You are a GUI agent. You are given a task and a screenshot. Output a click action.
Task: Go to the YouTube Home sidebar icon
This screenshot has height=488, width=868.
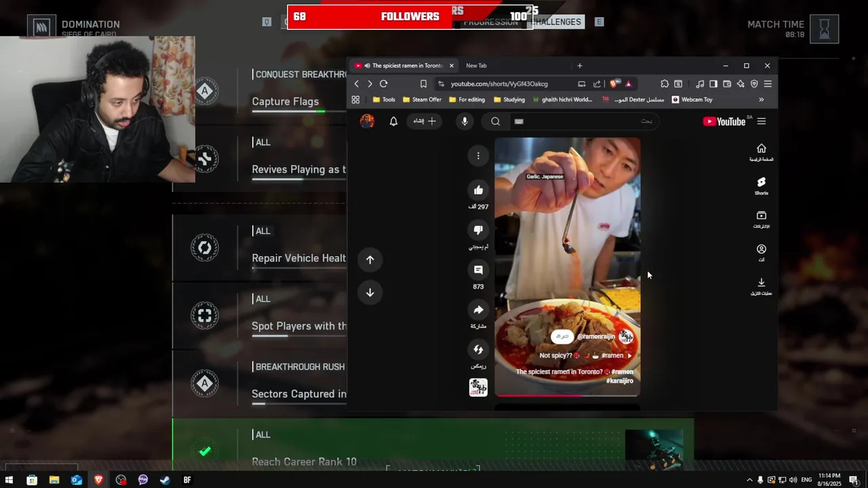tap(762, 152)
